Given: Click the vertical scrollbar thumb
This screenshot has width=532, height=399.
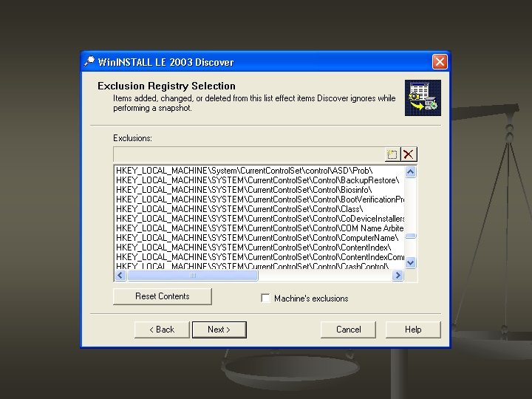Looking at the screenshot, I should click(x=411, y=236).
